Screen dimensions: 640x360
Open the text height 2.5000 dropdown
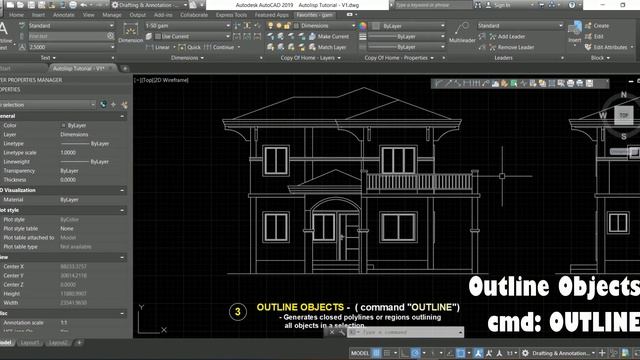(x=71, y=47)
